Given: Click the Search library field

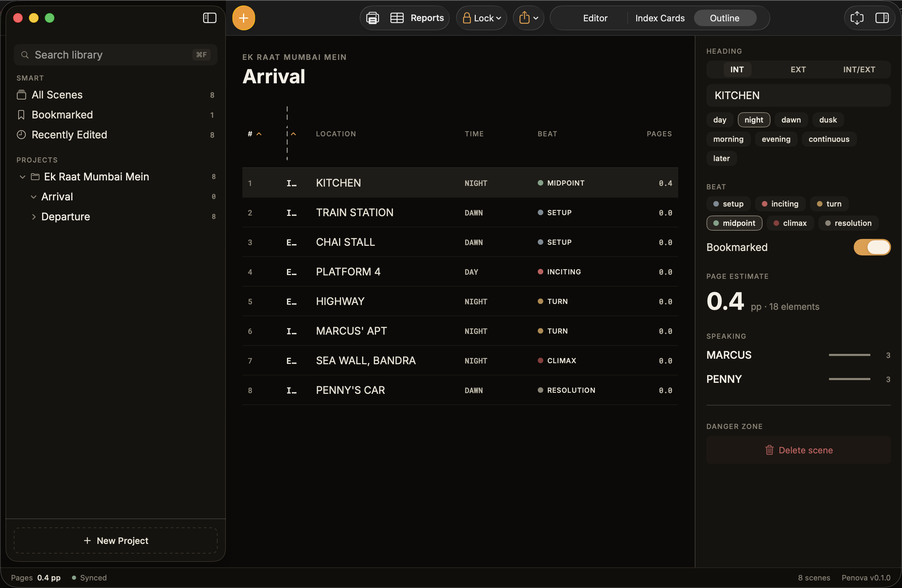Looking at the screenshot, I should 116,55.
